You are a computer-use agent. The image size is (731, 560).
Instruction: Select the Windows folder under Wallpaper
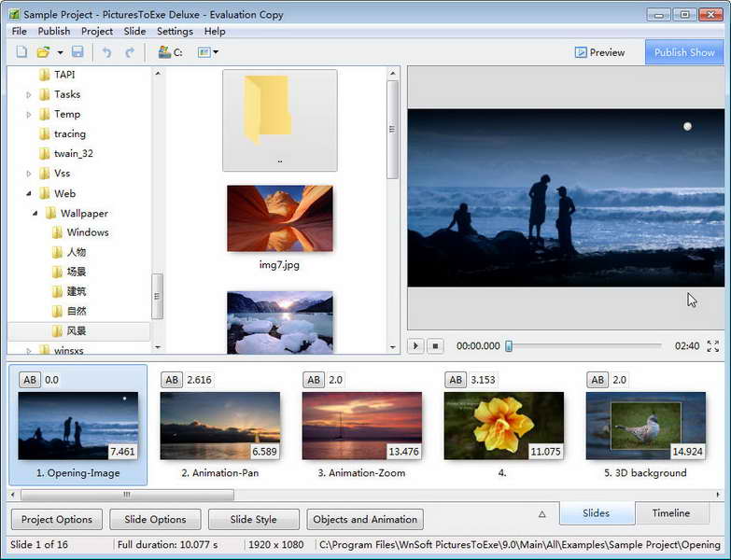point(80,232)
